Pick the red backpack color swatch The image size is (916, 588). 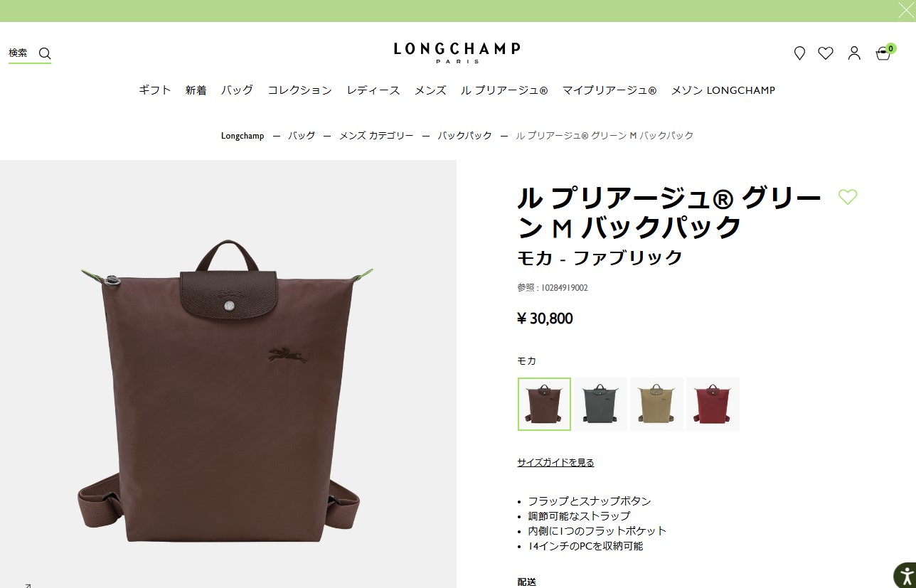coord(713,404)
